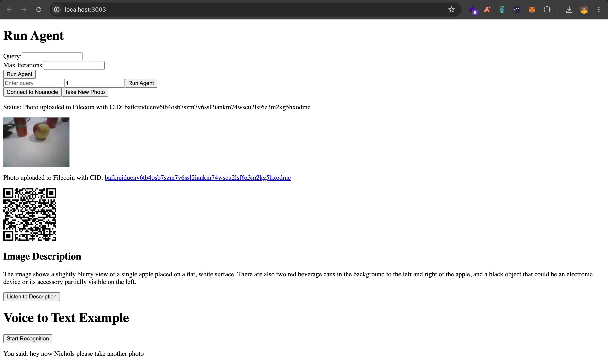Open the MetaMask fox extension
This screenshot has width=608, height=364.
pyautogui.click(x=532, y=10)
